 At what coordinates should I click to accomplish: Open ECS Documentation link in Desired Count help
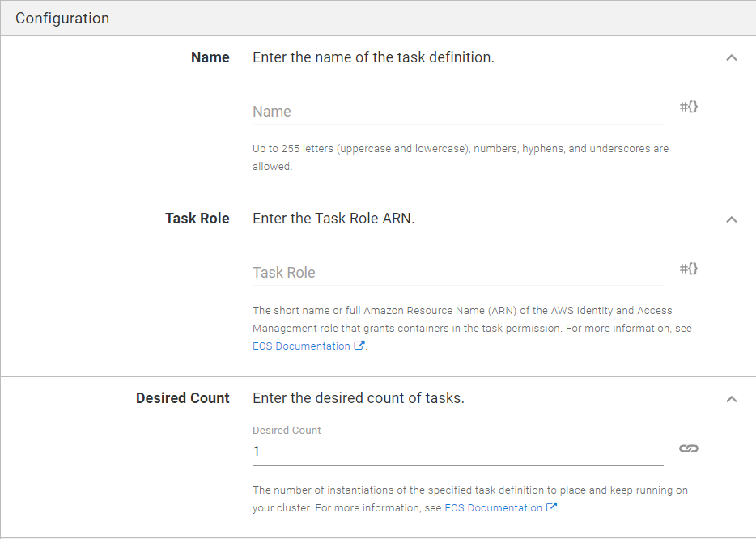pyautogui.click(x=493, y=508)
